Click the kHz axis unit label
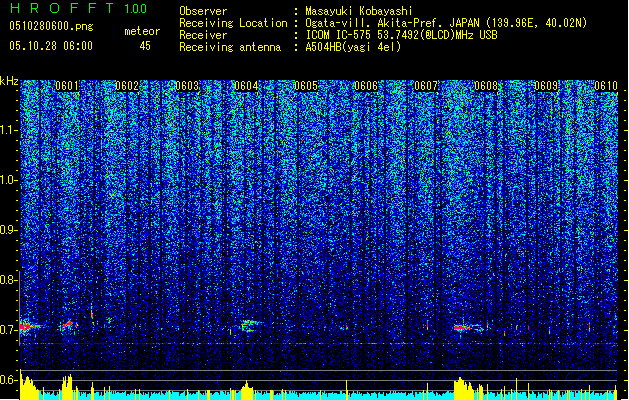 [9, 81]
